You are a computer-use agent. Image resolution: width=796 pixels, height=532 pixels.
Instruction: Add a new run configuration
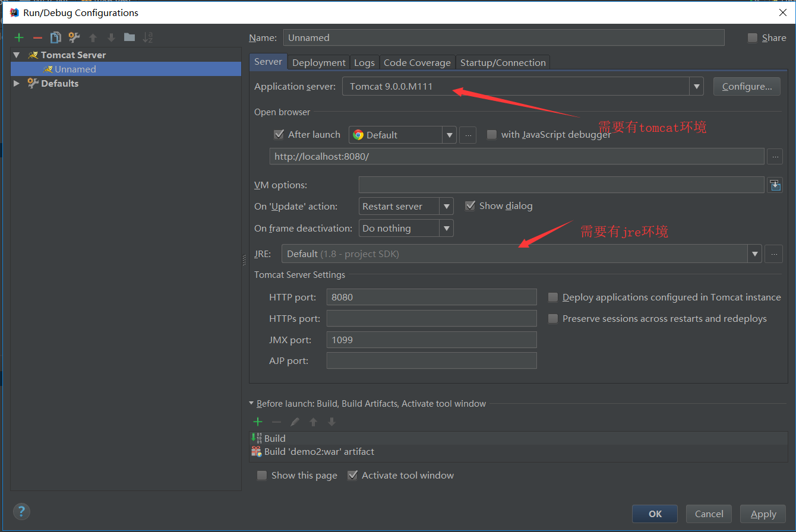pyautogui.click(x=19, y=37)
